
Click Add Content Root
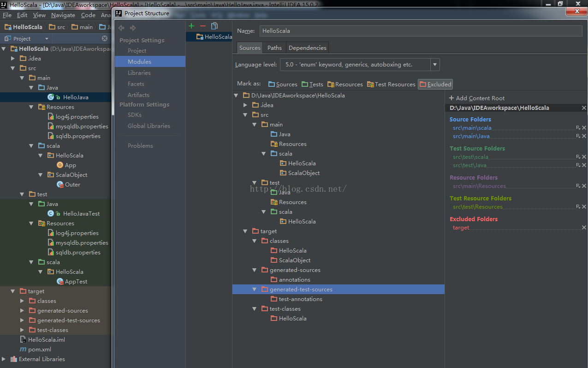[x=477, y=98]
